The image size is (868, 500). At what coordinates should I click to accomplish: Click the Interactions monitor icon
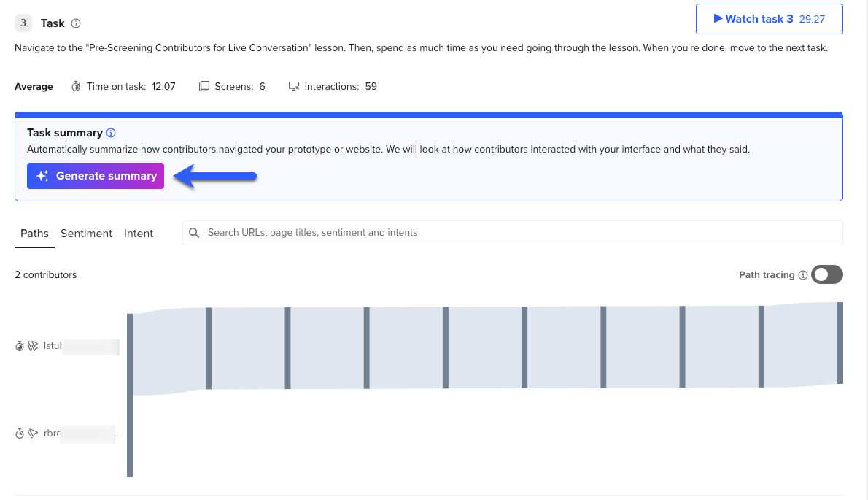(294, 86)
